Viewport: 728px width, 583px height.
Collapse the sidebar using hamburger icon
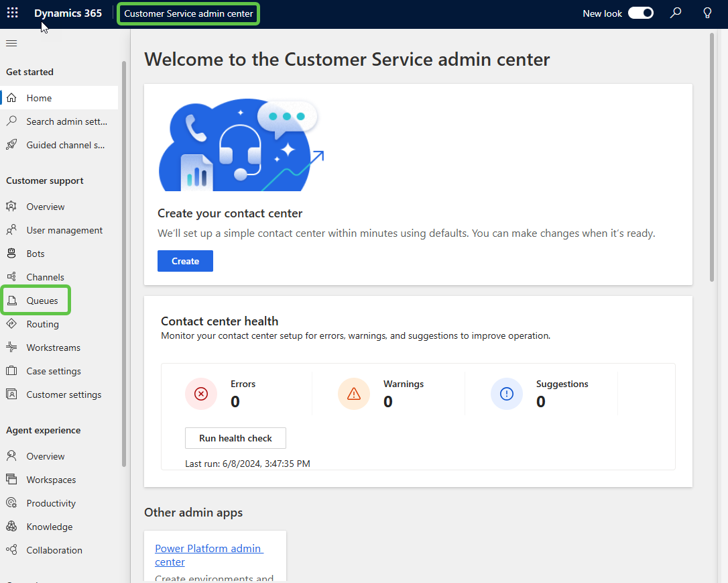coord(11,44)
